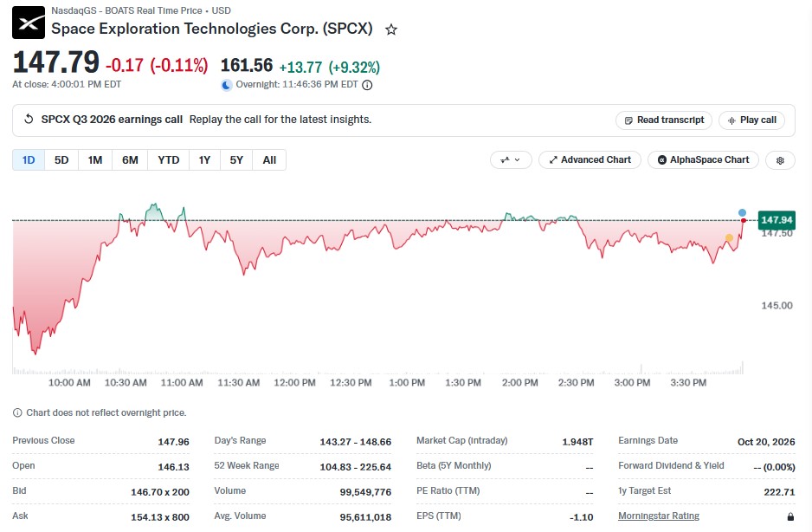The image size is (812, 532).
Task: Click the 52 Week Range value
Action: [355, 467]
